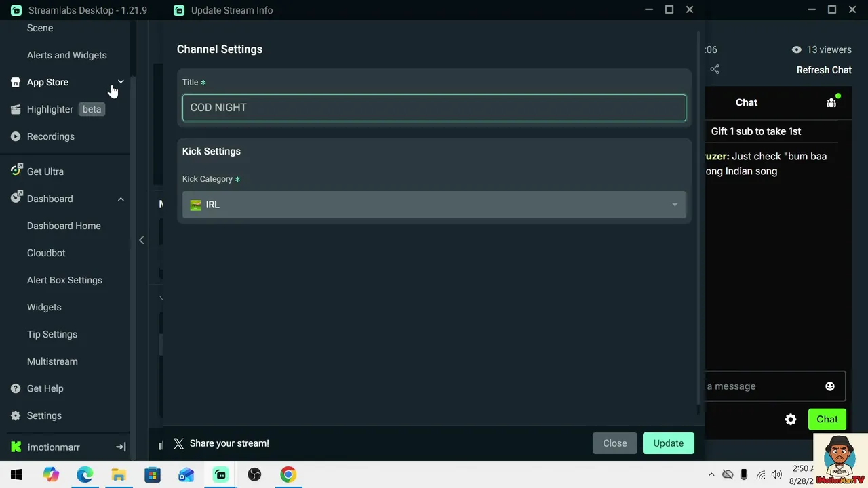Image resolution: width=868 pixels, height=488 pixels.
Task: Click the Highlighter icon in sidebar
Action: pos(16,109)
